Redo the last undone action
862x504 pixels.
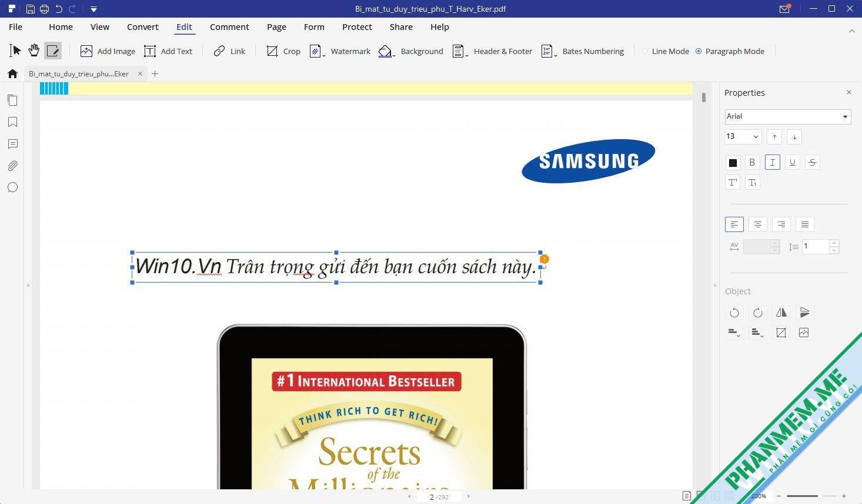pyautogui.click(x=72, y=9)
